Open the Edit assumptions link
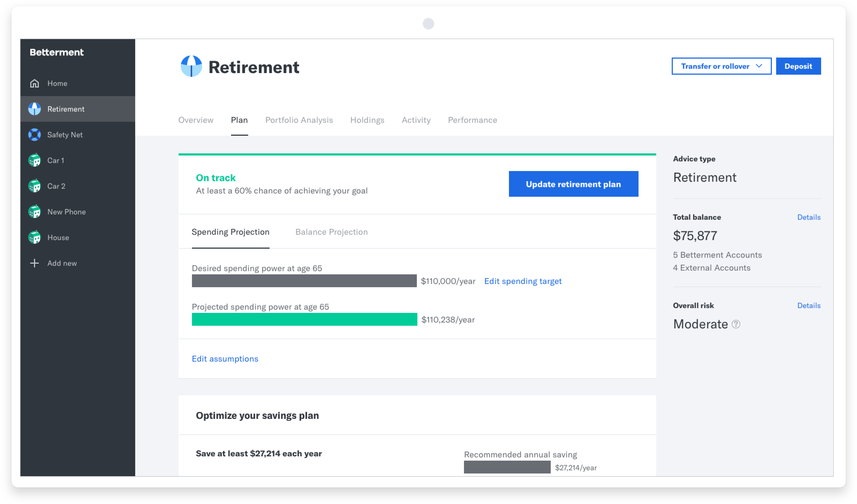 [x=225, y=359]
